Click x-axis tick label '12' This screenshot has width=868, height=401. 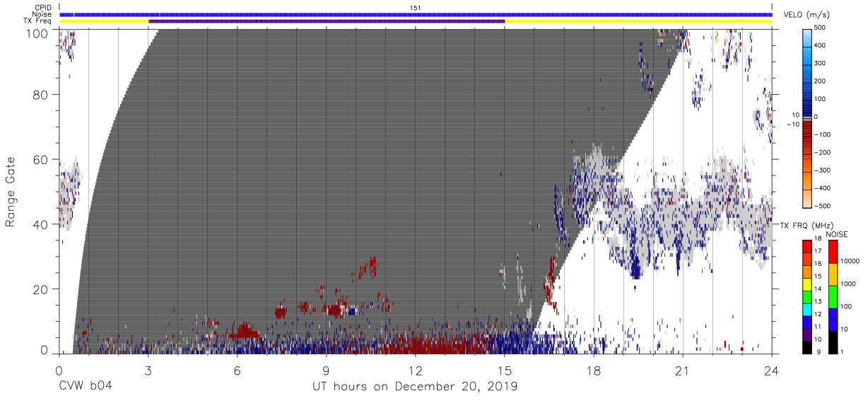click(x=415, y=369)
